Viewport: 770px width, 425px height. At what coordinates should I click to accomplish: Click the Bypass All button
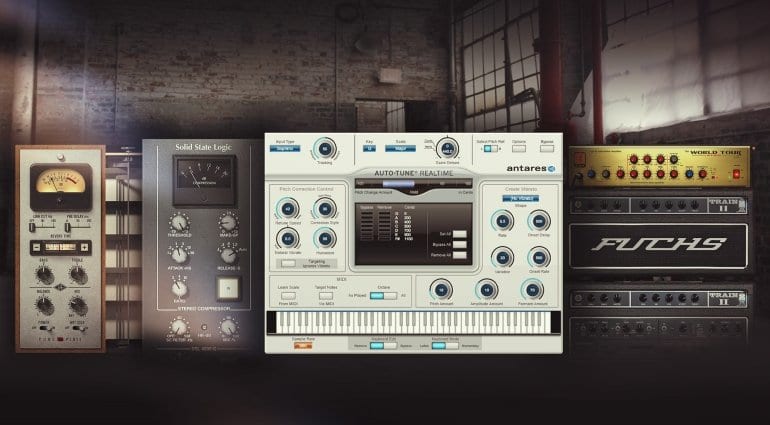(460, 245)
